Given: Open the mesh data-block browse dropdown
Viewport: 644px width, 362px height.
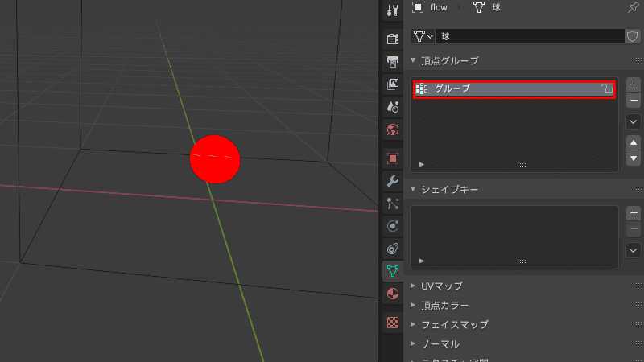Looking at the screenshot, I should pos(423,36).
